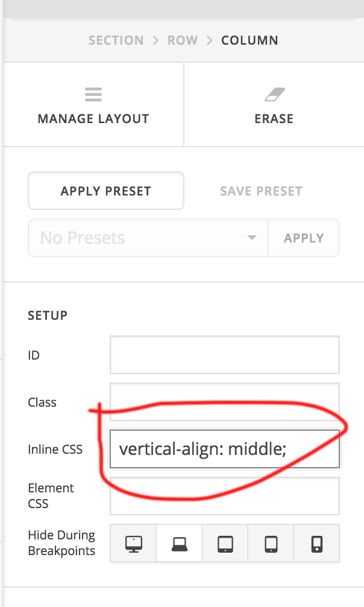
Task: Click the APPLY button beside presets
Action: (304, 238)
